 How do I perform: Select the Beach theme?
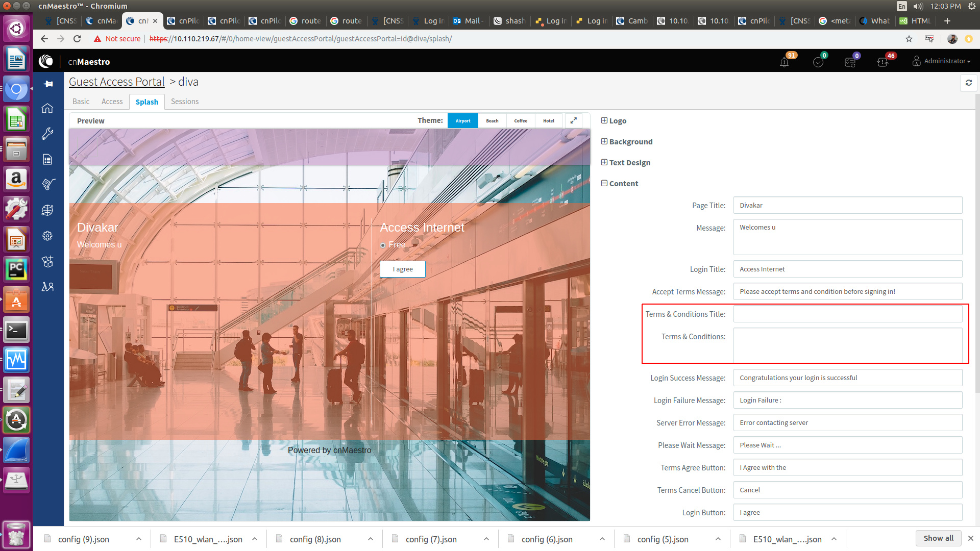pos(492,121)
